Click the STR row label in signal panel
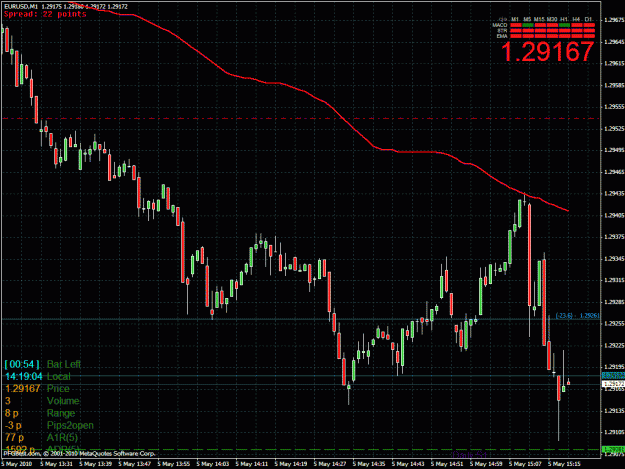The height and width of the screenshot is (469, 625). point(502,31)
